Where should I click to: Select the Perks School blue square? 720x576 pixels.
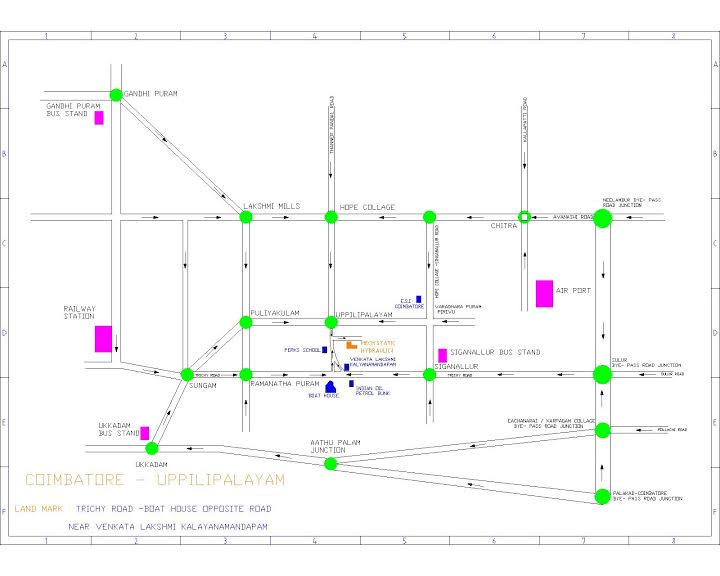pyautogui.click(x=324, y=350)
